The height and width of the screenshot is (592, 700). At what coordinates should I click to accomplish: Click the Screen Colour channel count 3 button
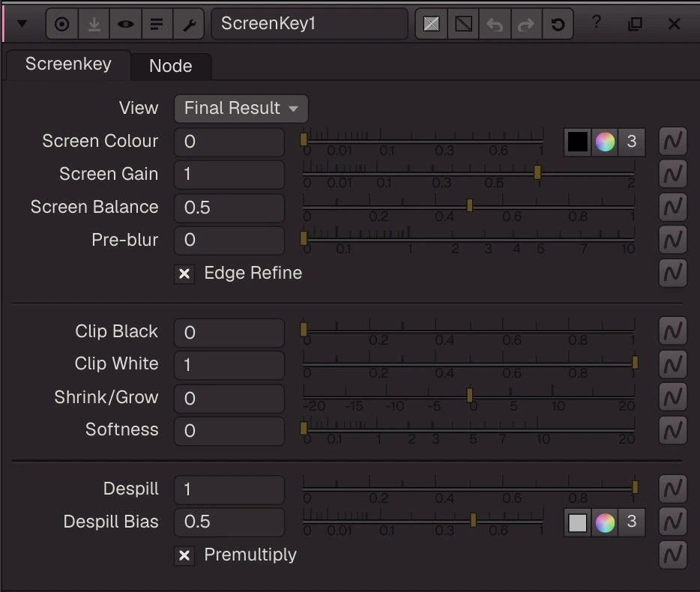[x=632, y=142]
